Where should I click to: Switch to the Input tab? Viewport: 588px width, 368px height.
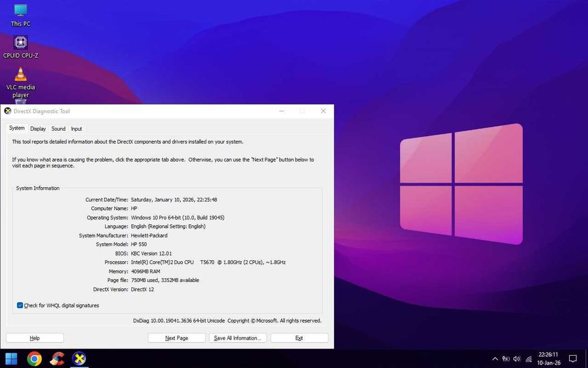pyautogui.click(x=76, y=128)
